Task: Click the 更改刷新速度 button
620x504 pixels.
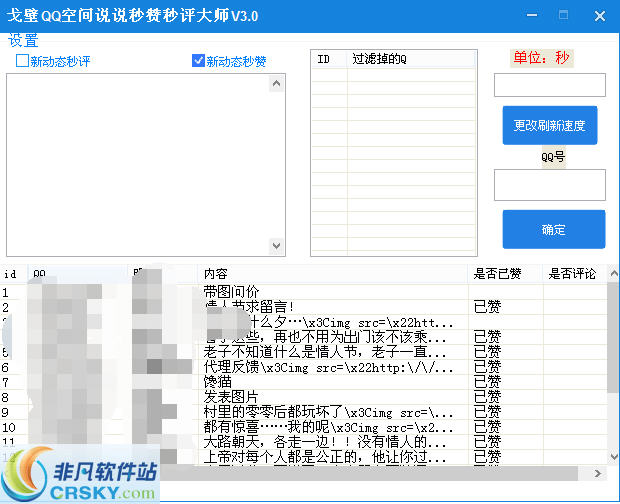Action: click(550, 125)
